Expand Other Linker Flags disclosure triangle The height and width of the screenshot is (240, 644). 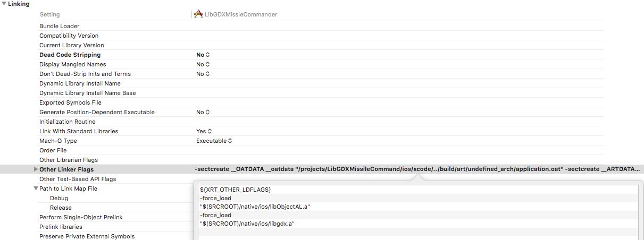(x=35, y=169)
